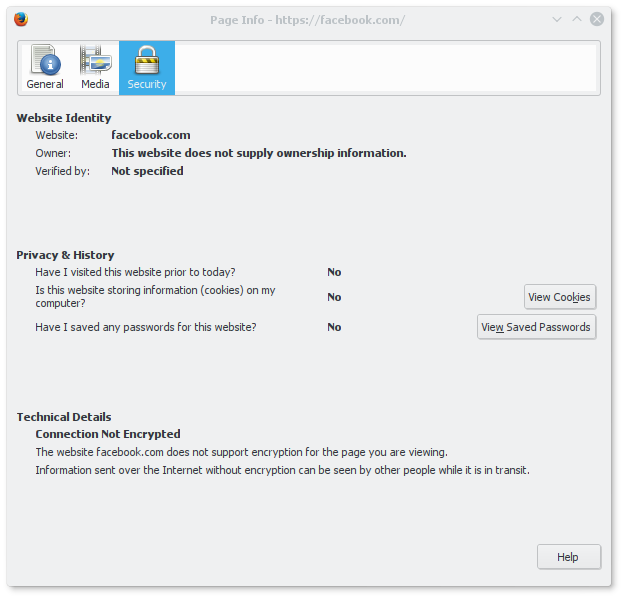Click the View Cookies button
The width and height of the screenshot is (624, 599).
(560, 297)
